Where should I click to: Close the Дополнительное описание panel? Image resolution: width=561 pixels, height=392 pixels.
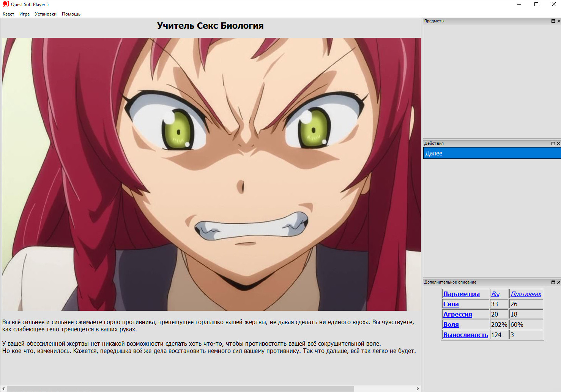pos(558,282)
